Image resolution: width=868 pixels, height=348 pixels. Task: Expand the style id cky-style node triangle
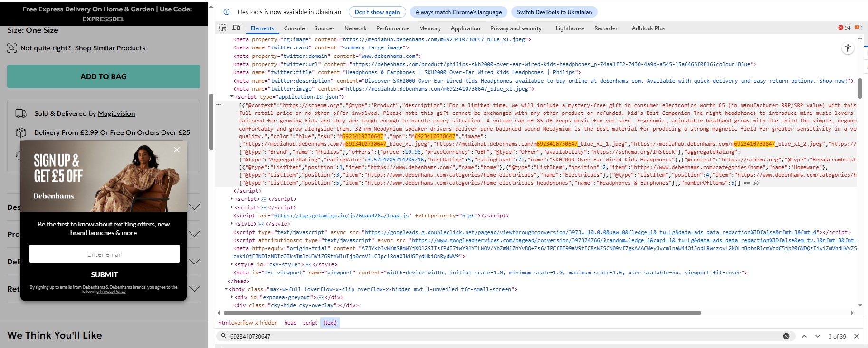[x=232, y=264]
